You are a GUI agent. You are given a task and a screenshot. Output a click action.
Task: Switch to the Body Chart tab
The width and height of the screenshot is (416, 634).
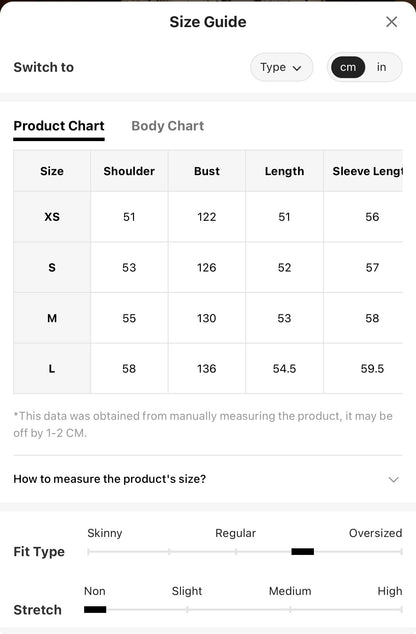[167, 126]
